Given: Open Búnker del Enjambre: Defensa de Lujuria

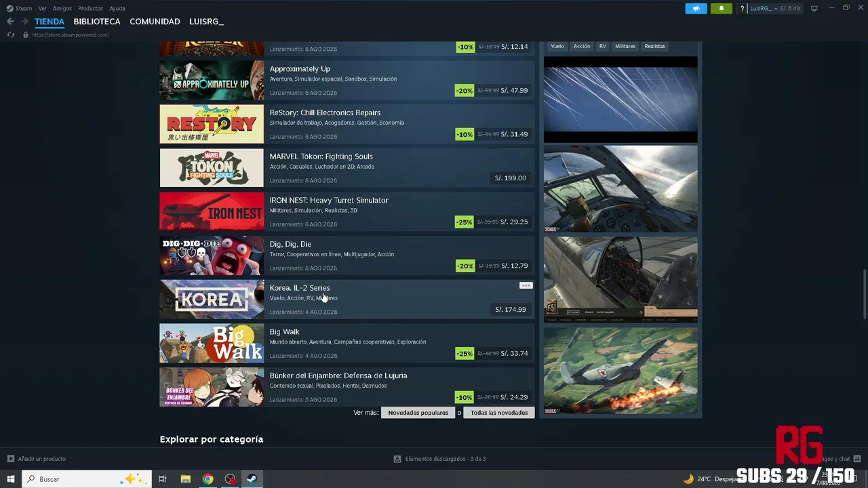Looking at the screenshot, I should tap(338, 375).
